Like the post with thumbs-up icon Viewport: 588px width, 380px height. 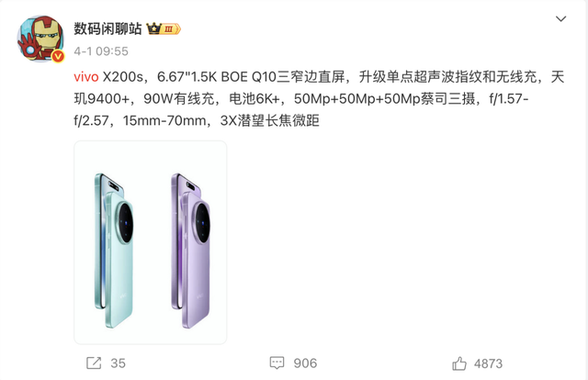pyautogui.click(x=459, y=363)
